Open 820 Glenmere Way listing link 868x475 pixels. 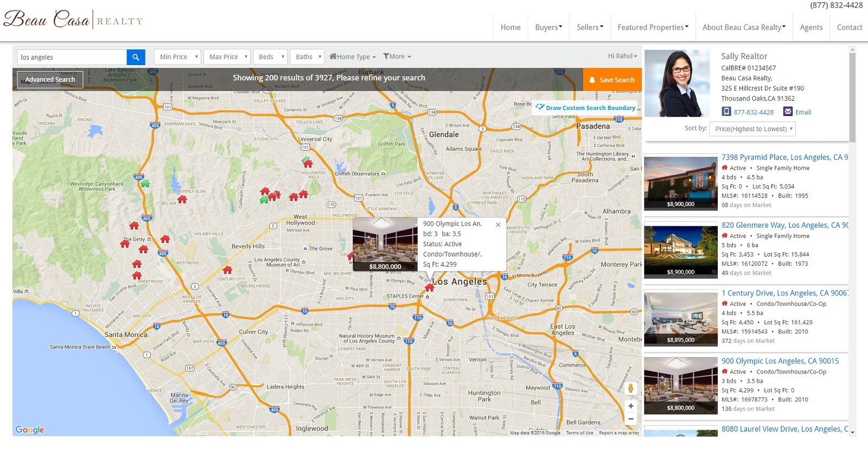(x=784, y=225)
